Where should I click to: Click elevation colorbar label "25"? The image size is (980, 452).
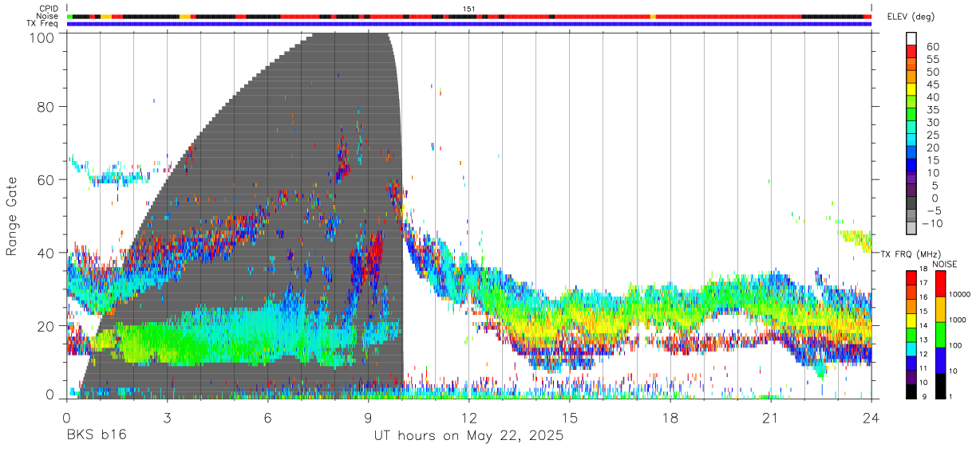(932, 136)
